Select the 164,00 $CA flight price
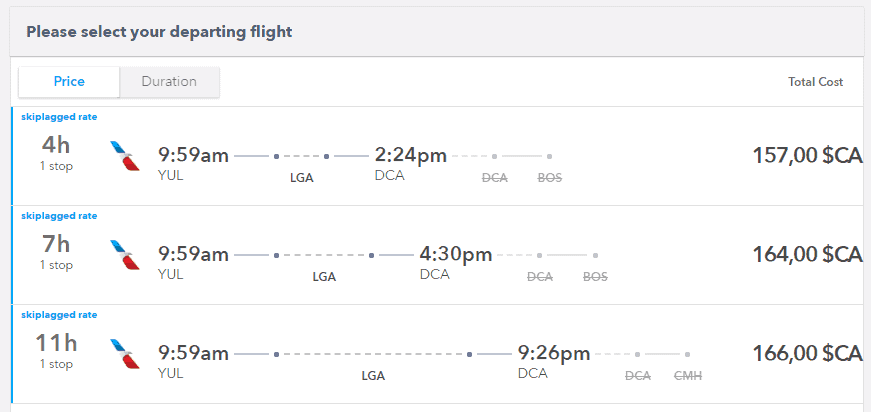 (x=807, y=254)
